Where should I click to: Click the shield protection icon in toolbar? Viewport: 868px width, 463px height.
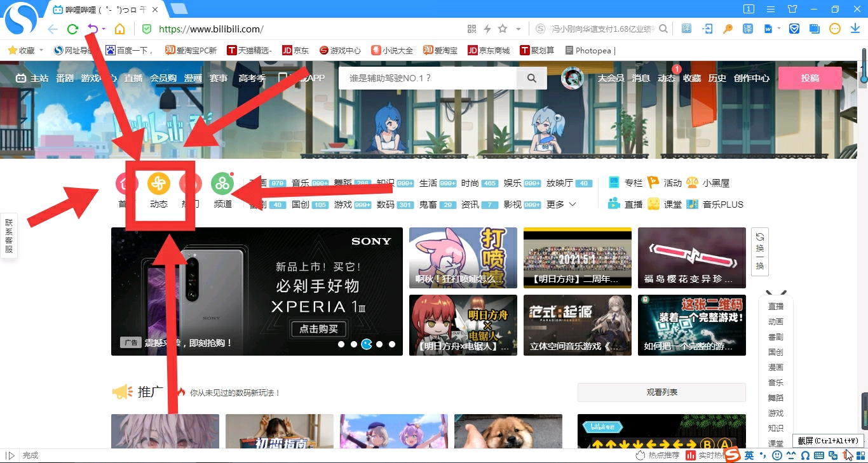tap(794, 29)
